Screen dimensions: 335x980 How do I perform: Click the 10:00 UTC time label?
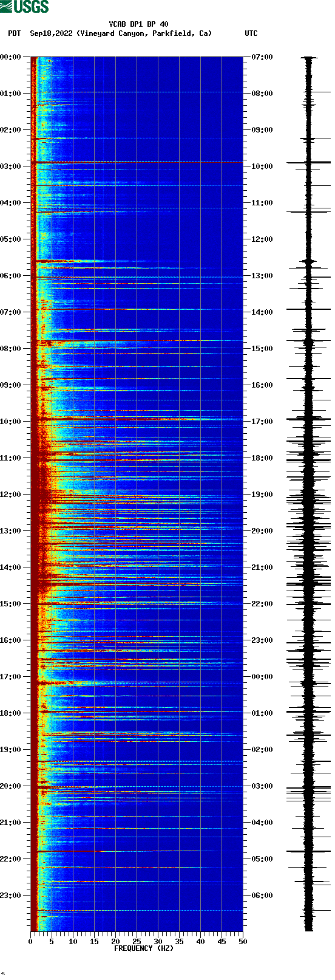point(262,166)
